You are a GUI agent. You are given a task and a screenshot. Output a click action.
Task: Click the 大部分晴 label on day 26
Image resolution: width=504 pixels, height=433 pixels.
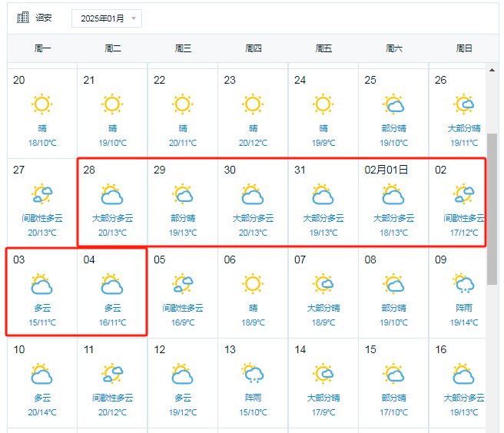(x=464, y=128)
